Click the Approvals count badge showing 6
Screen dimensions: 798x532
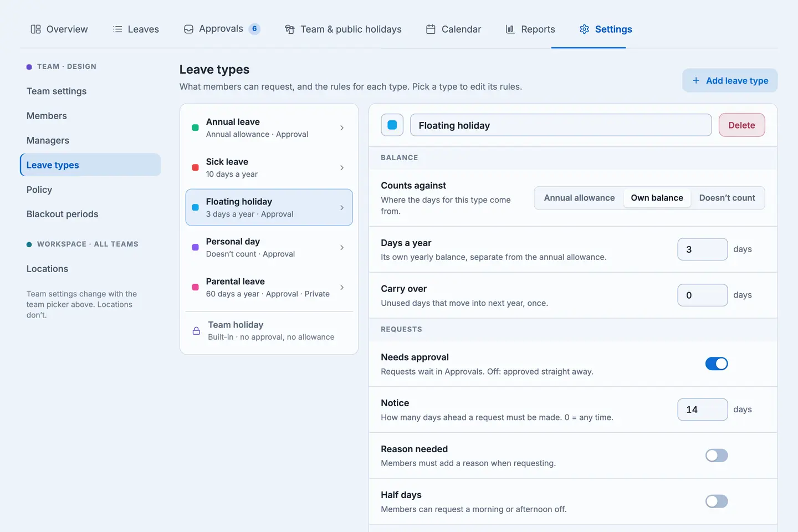coord(254,29)
